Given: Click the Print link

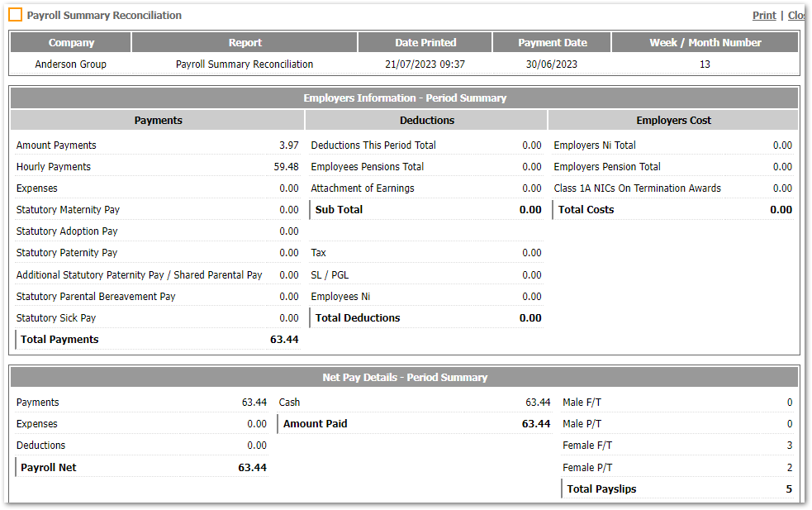Looking at the screenshot, I should click(763, 15).
